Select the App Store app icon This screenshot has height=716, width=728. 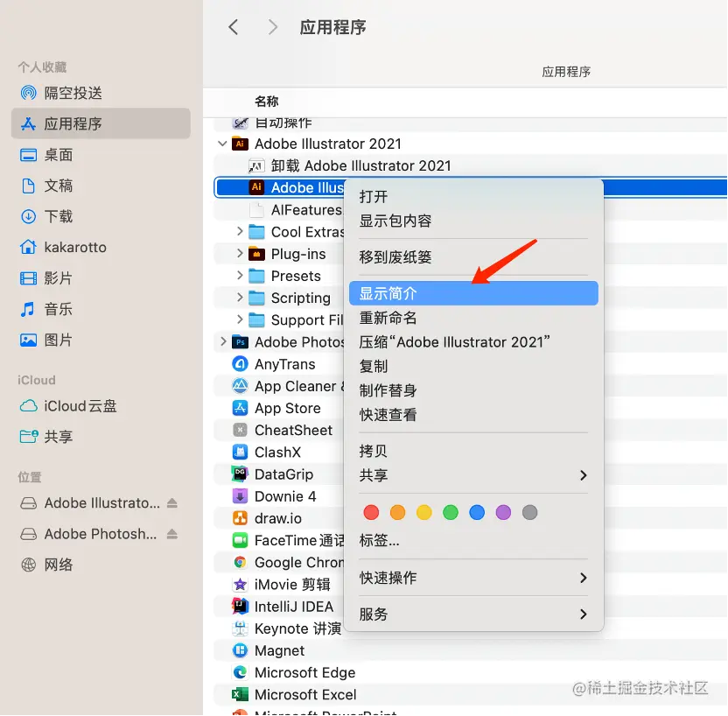point(240,408)
